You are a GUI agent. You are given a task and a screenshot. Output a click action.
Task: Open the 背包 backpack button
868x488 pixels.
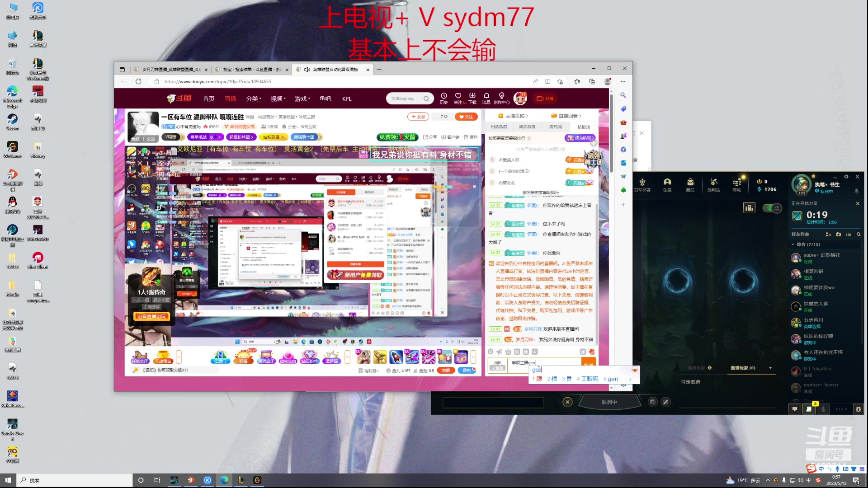click(x=467, y=370)
